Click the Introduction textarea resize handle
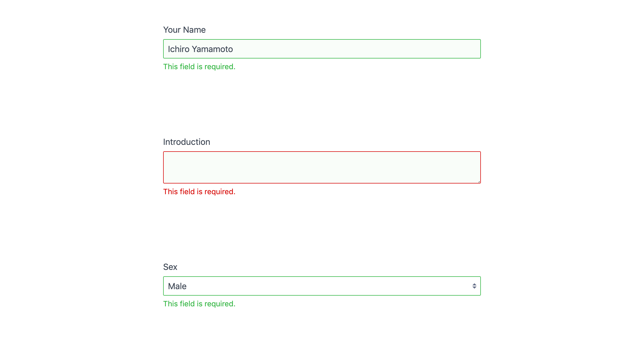This screenshot has height=338, width=644. 479,182
